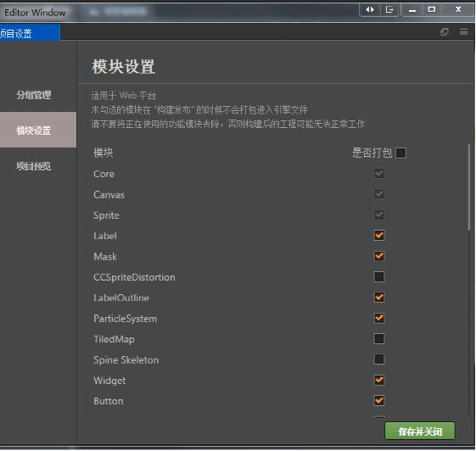Select the 模块设置 sidebar item
This screenshot has height=451, width=476.
(x=34, y=131)
